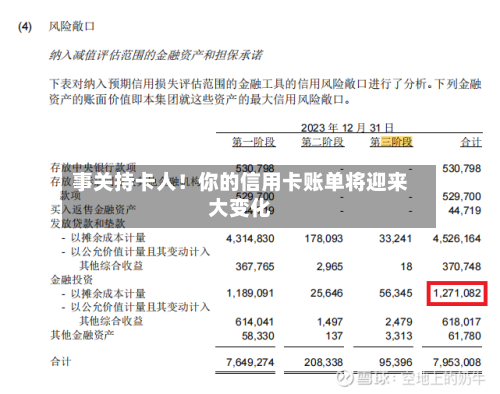Click the underlined 合计 column header
The height and width of the screenshot is (394, 500).
point(471,142)
